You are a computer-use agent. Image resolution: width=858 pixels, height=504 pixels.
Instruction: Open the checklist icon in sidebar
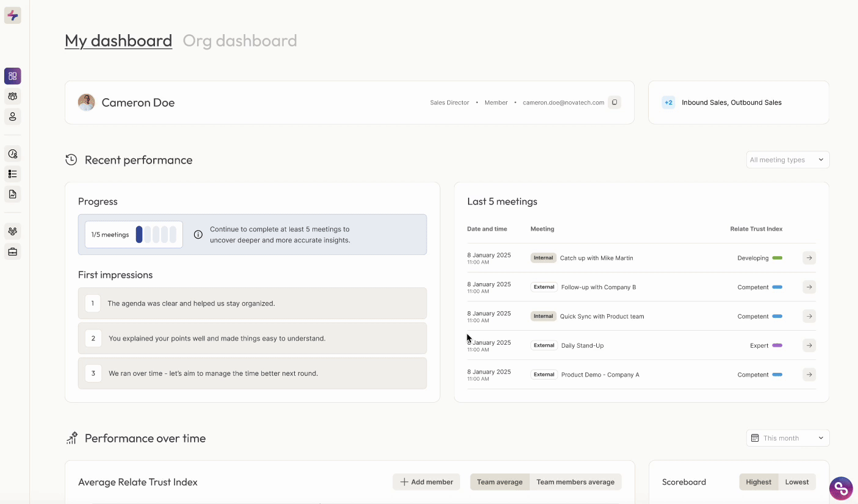click(x=13, y=174)
